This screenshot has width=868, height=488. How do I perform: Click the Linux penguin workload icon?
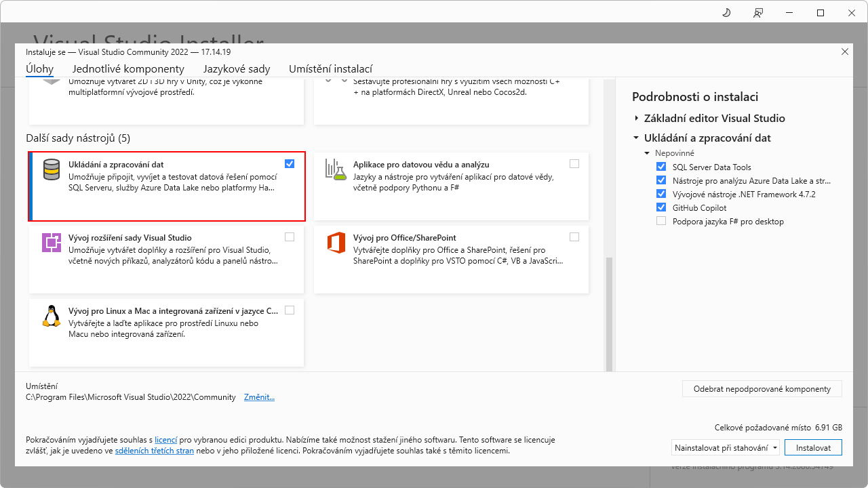51,317
